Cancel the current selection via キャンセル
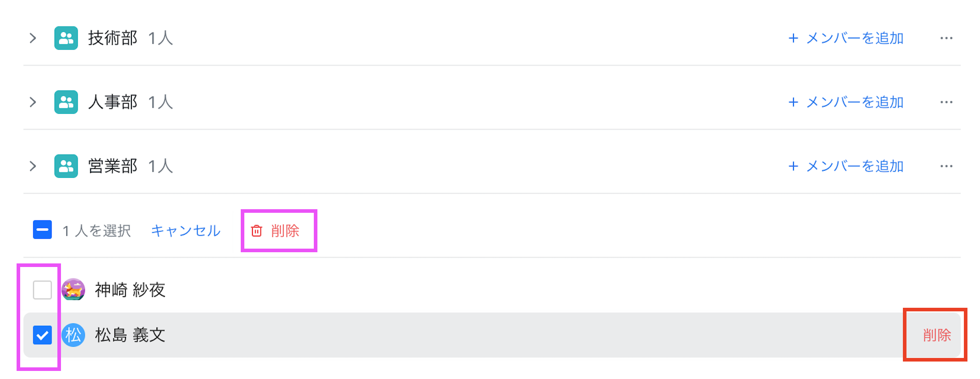 186,231
